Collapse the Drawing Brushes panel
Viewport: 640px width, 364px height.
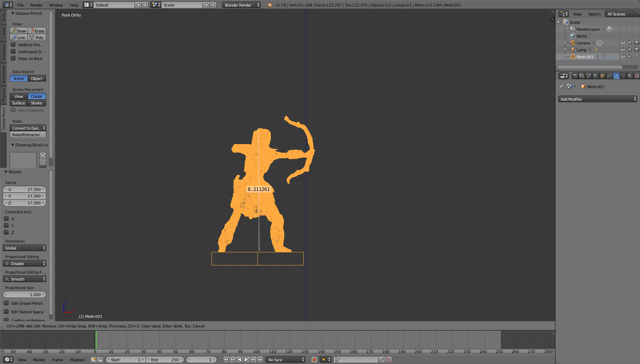13,145
